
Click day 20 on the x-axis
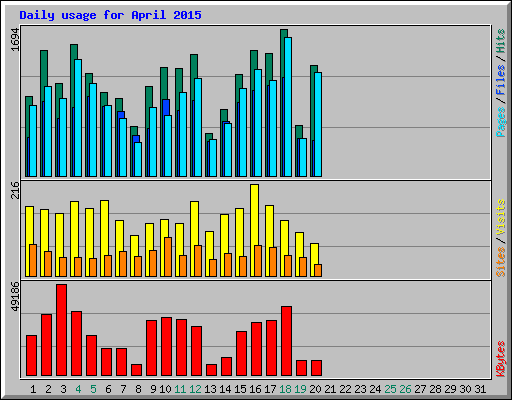click(x=315, y=389)
